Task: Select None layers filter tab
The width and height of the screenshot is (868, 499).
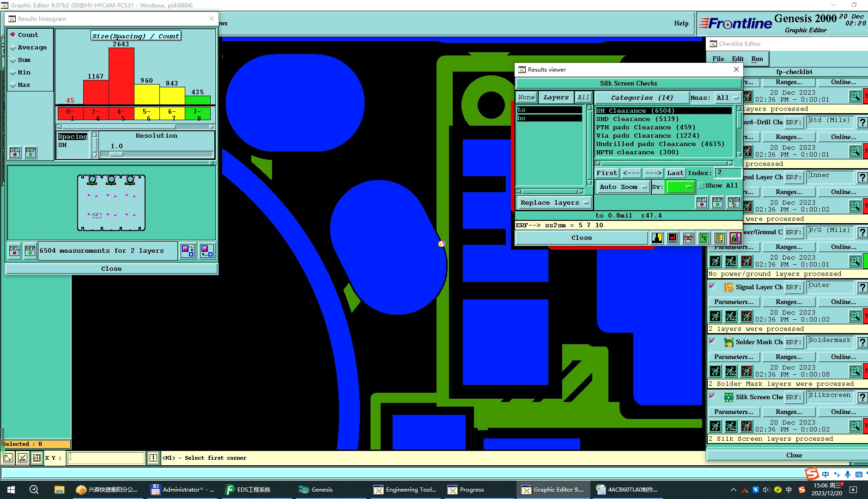Action: (x=526, y=97)
